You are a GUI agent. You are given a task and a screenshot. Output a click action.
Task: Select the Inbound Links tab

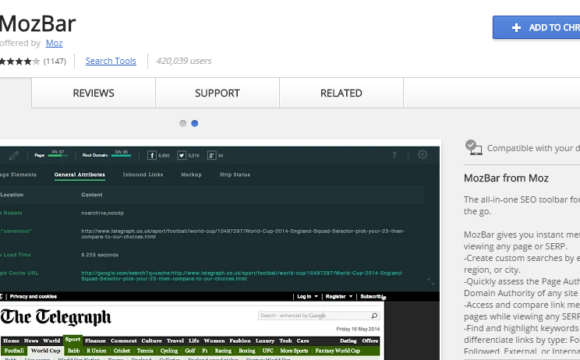143,175
